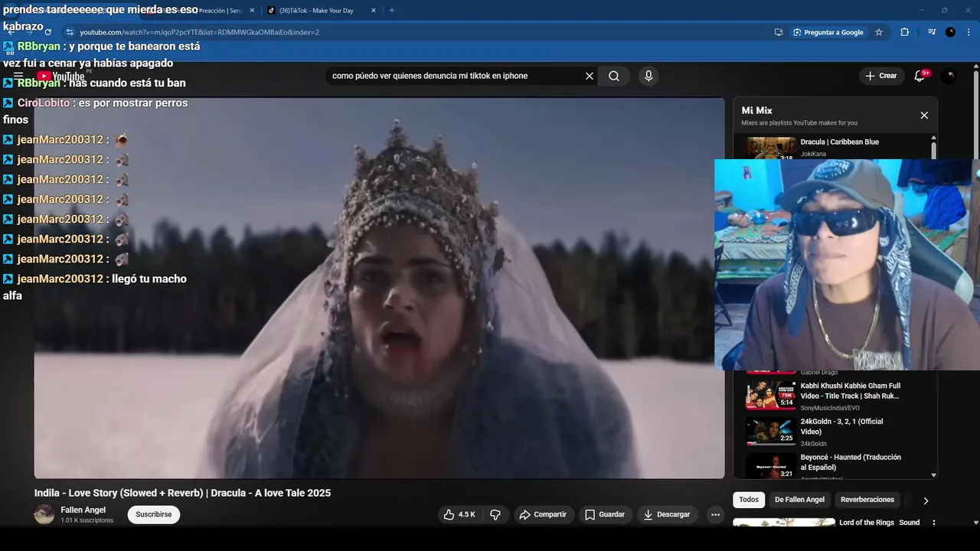This screenshot has height=551, width=980.
Task: Click the Crear button
Action: click(x=880, y=76)
